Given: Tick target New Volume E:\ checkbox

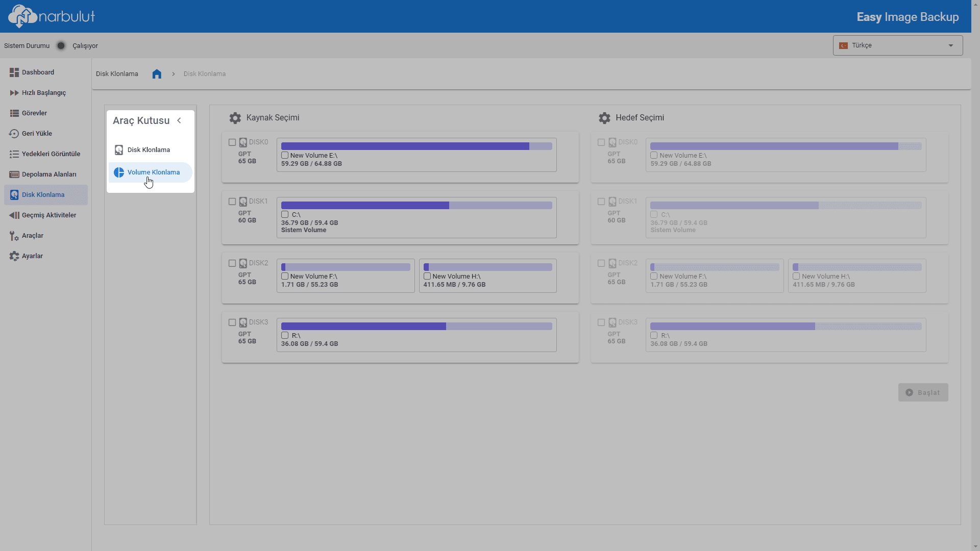Looking at the screenshot, I should pos(654,156).
